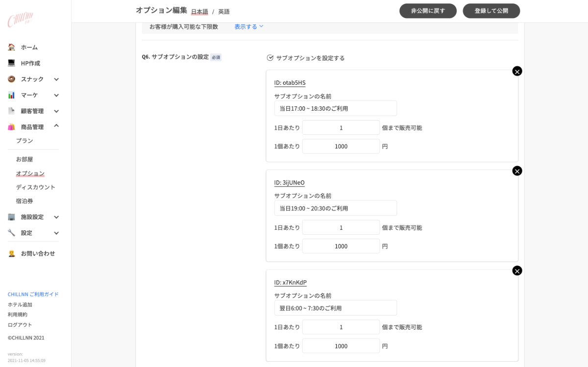Click the name field containing 当日17:00～18:30のご利用
Viewport: 588px width, 367px height.
tap(335, 108)
